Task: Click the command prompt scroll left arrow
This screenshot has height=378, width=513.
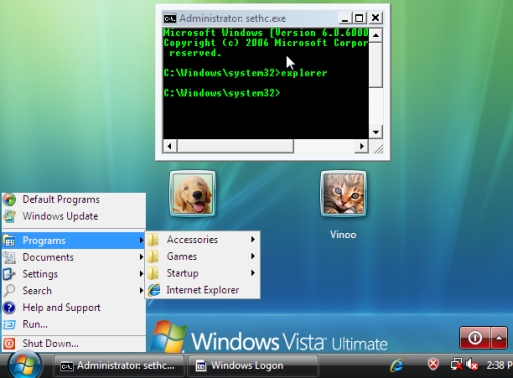Action: click(x=170, y=146)
